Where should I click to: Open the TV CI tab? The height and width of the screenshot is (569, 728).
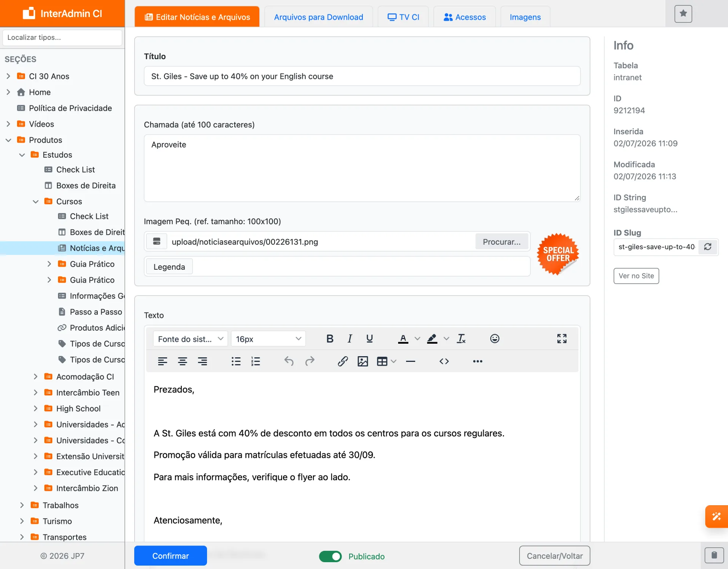point(403,17)
